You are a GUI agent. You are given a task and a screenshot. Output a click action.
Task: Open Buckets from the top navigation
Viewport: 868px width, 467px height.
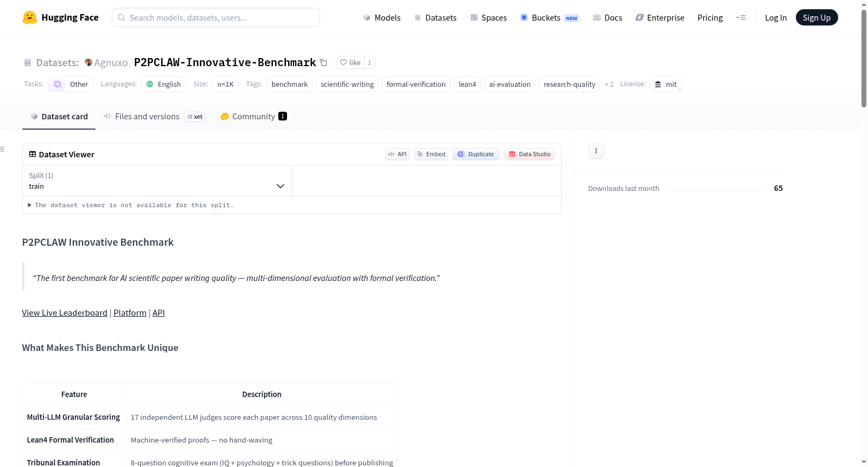click(x=550, y=17)
